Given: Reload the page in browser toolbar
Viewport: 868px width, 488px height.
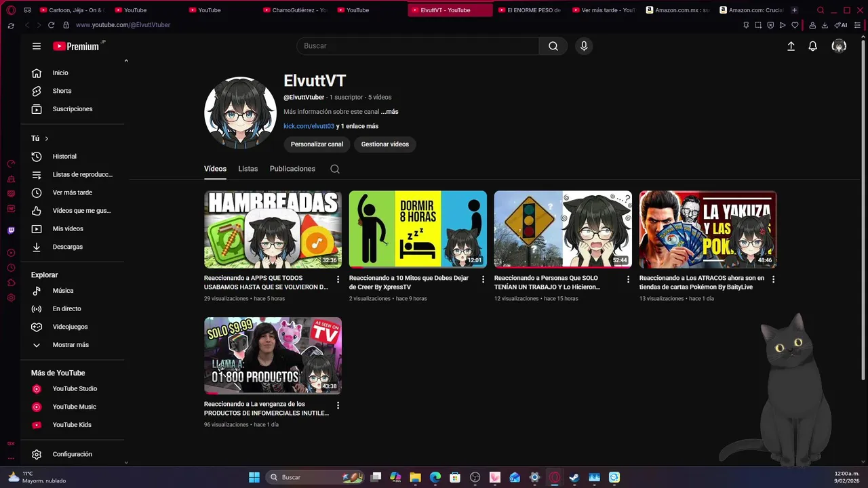Looking at the screenshot, I should tap(51, 25).
